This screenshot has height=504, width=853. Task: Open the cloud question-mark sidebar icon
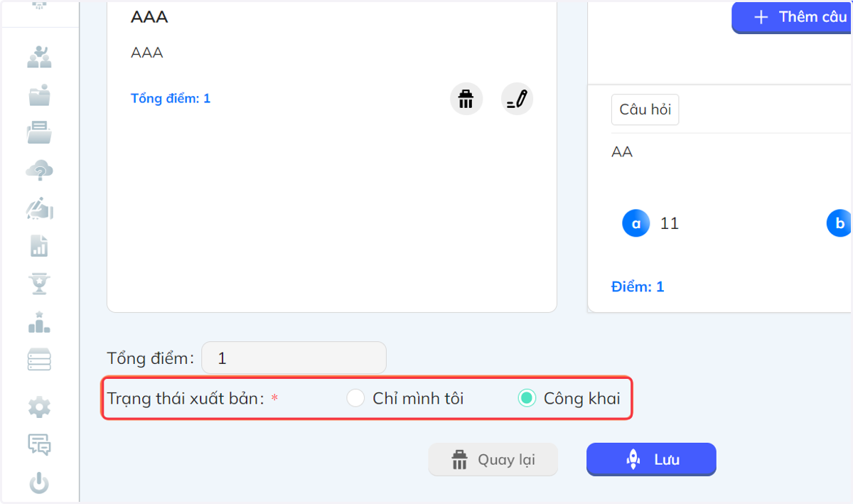pos(40,170)
